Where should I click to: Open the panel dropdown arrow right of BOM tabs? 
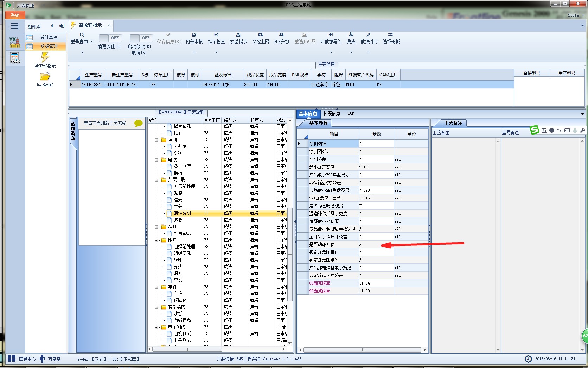click(582, 114)
